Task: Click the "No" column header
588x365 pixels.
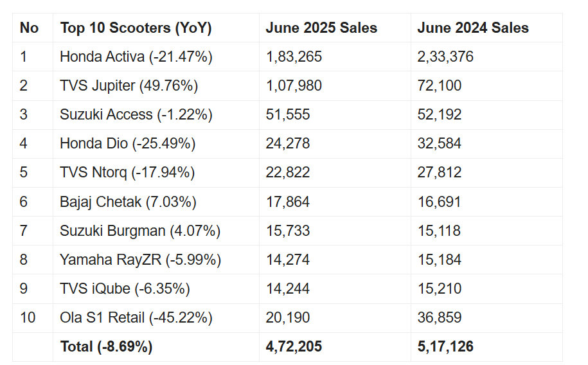Action: 30,28
